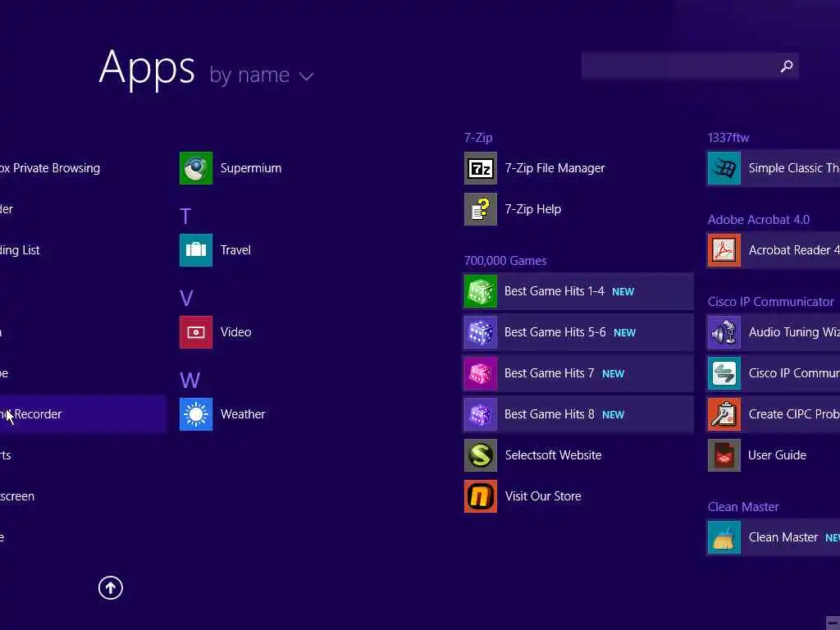The image size is (840, 630).
Task: Click the up arrow circle button
Action: [111, 587]
